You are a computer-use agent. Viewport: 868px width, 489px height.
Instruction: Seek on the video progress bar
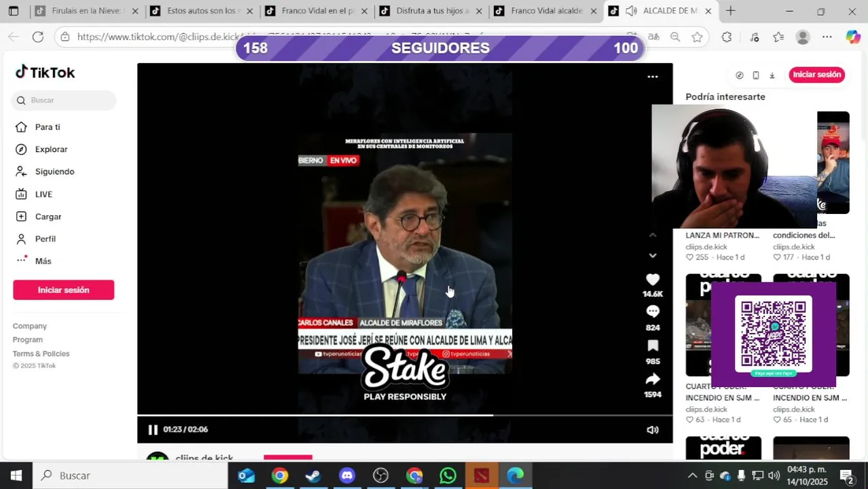coord(405,415)
